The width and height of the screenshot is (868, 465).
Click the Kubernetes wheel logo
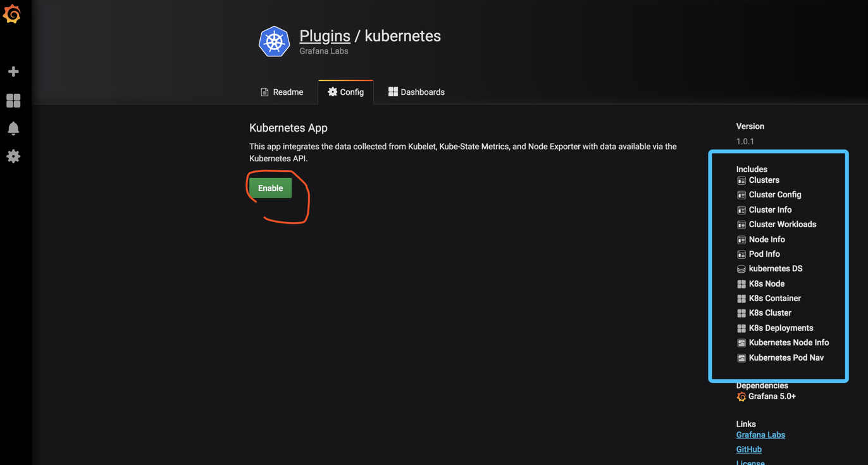(274, 42)
